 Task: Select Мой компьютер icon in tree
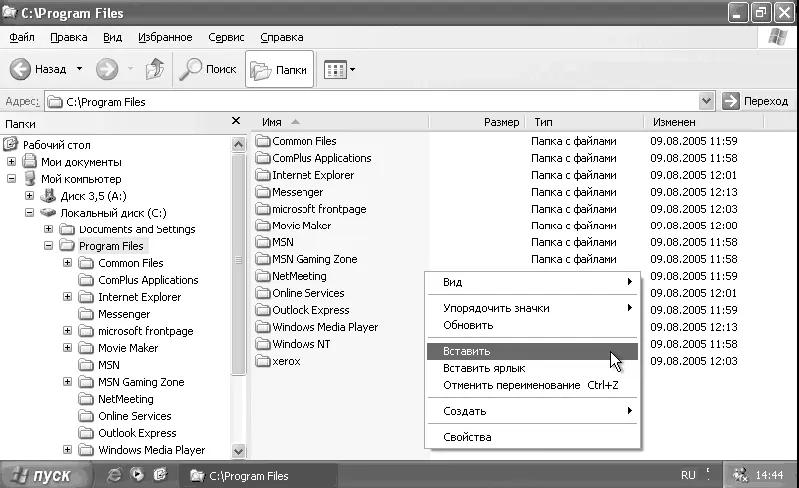pyautogui.click(x=30, y=178)
